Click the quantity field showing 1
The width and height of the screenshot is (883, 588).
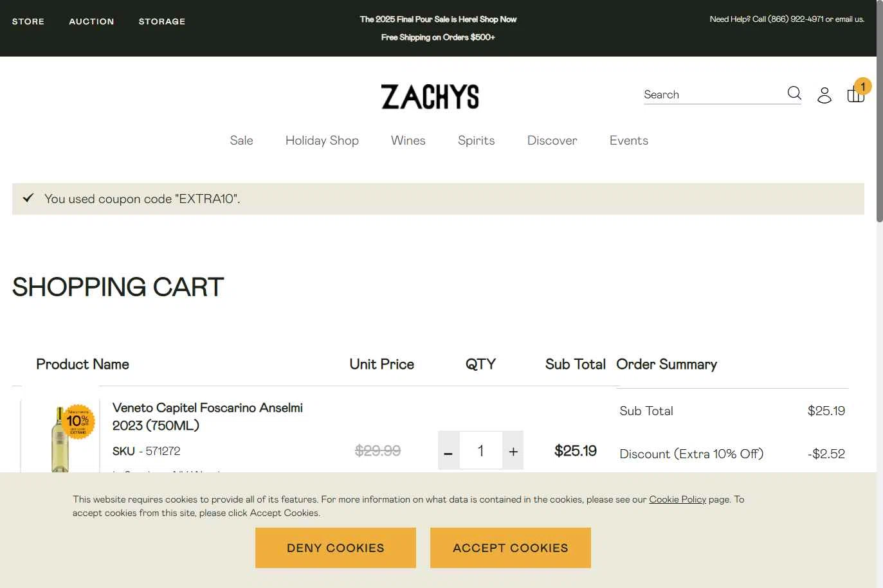point(480,451)
